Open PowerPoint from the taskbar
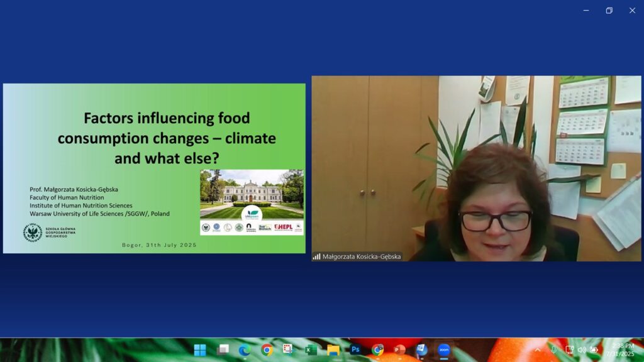This screenshot has height=362, width=644. tap(399, 350)
